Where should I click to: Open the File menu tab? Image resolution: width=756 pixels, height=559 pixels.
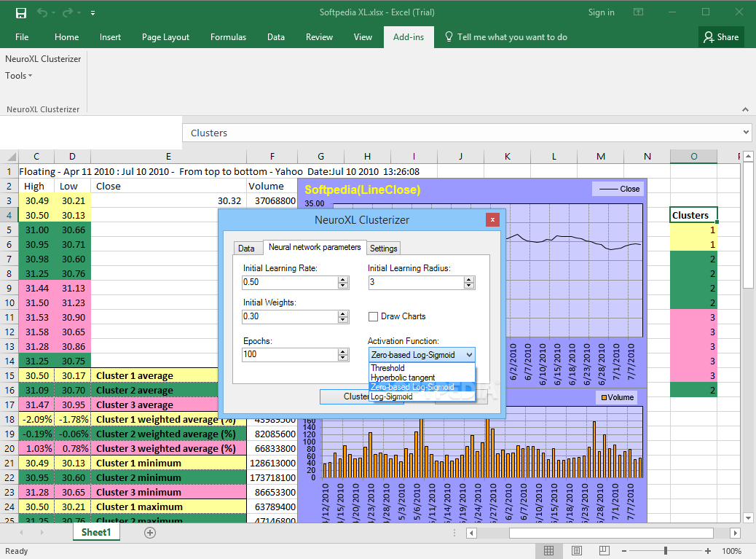[22, 37]
